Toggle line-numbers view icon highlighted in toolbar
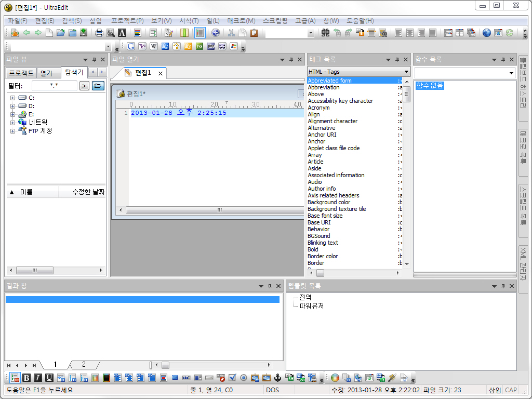The image size is (532, 399). (x=200, y=33)
